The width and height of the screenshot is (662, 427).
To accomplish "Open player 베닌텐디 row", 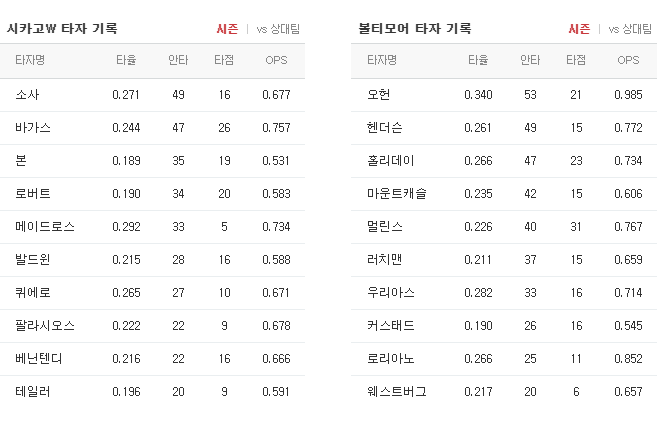I will pyautogui.click(x=39, y=358).
